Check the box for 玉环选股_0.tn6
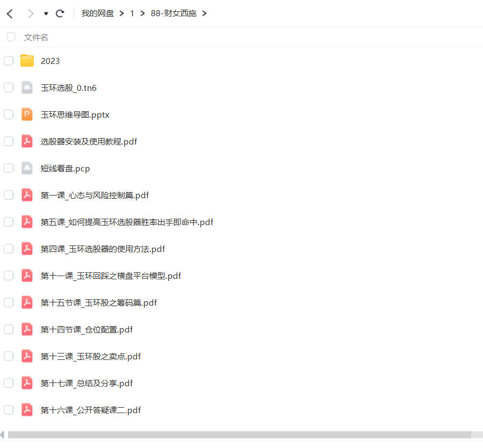The height and width of the screenshot is (448, 483). (x=9, y=88)
